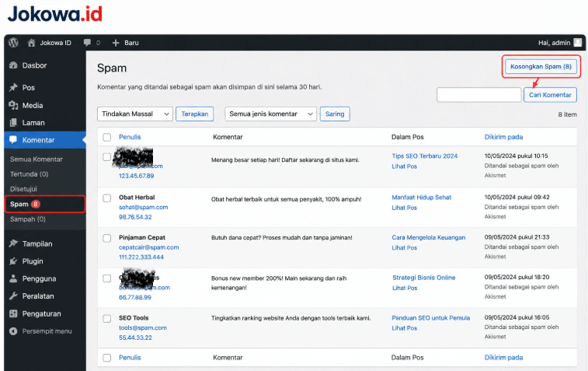Click the Laman pages icon

(x=13, y=123)
